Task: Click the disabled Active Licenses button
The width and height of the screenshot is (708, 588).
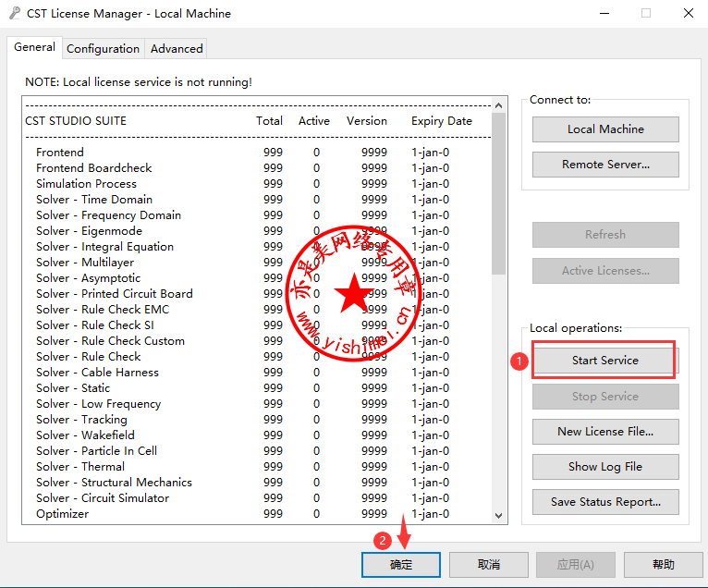Action: (x=605, y=271)
